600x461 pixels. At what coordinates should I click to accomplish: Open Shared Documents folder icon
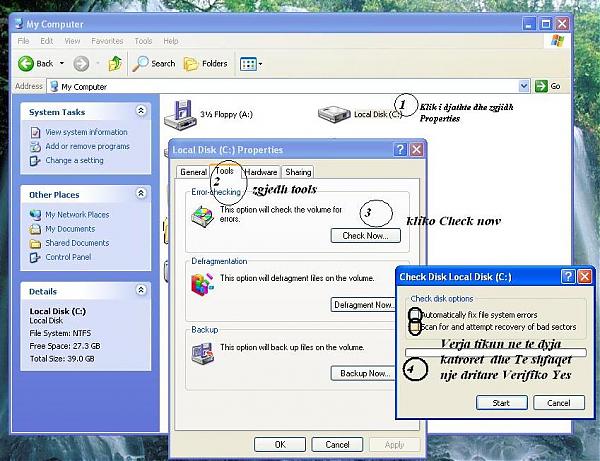coord(35,243)
